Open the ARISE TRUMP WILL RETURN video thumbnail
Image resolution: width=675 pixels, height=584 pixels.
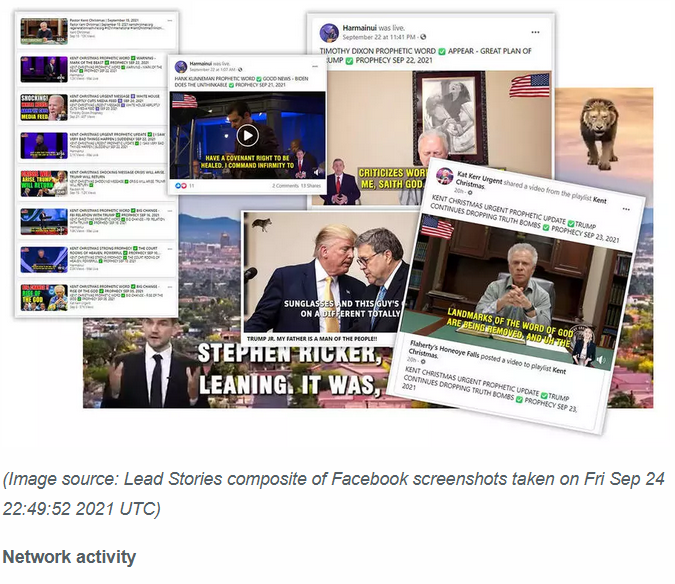44,184
